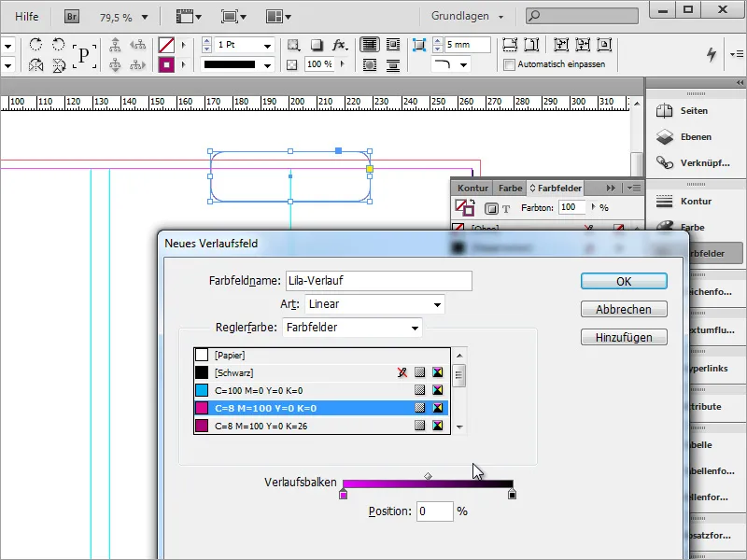Viewport: 747px width, 560px height.
Task: Click the magenta stroke swatch
Action: pyautogui.click(x=166, y=64)
